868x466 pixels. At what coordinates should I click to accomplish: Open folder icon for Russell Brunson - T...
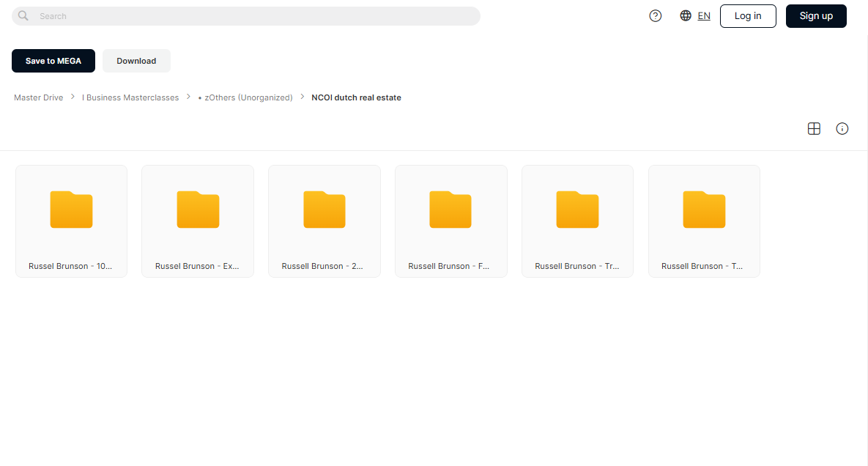[x=704, y=210]
